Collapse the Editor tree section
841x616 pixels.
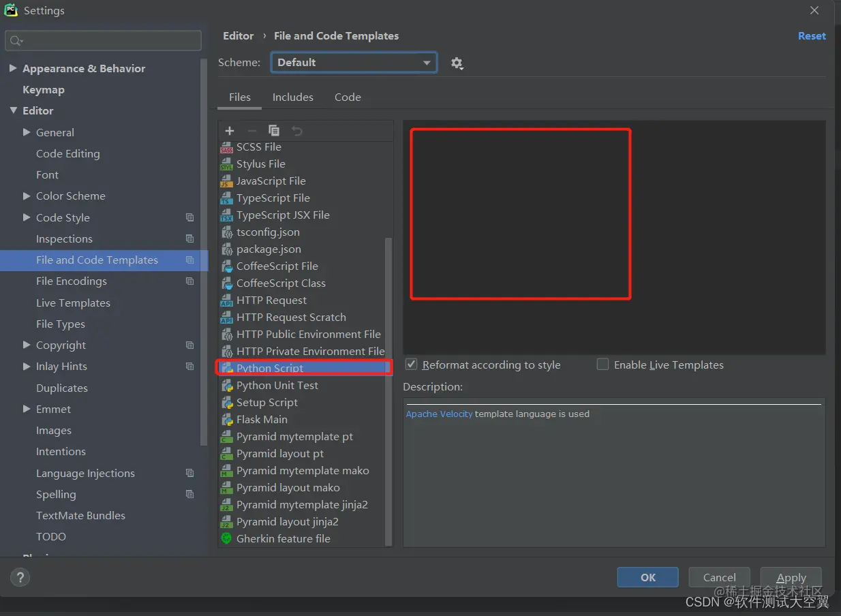13,111
